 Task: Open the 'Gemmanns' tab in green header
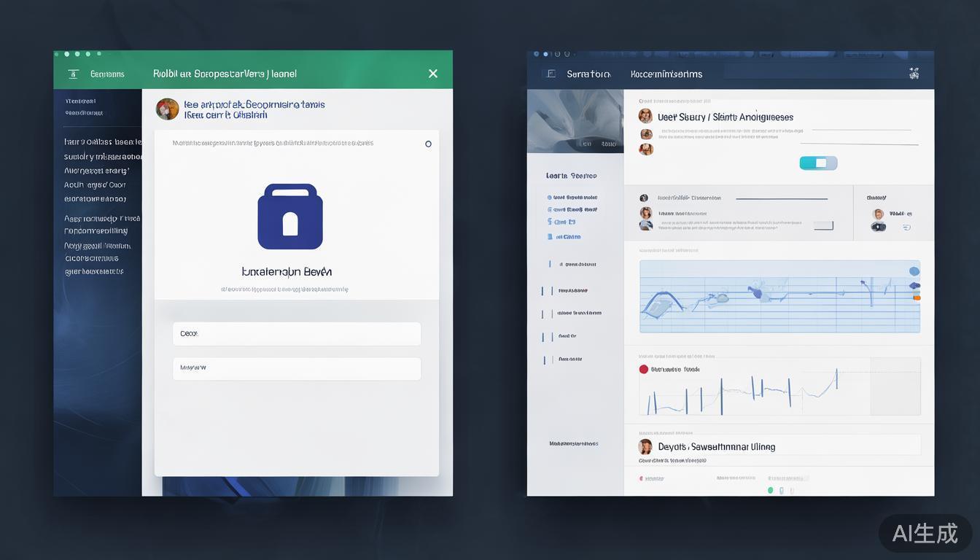pyautogui.click(x=107, y=74)
